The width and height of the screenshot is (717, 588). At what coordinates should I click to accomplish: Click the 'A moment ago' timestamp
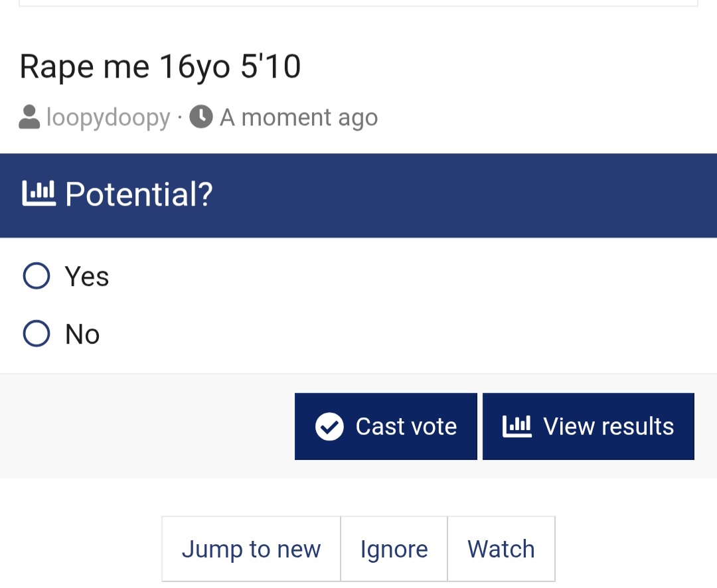point(299,117)
